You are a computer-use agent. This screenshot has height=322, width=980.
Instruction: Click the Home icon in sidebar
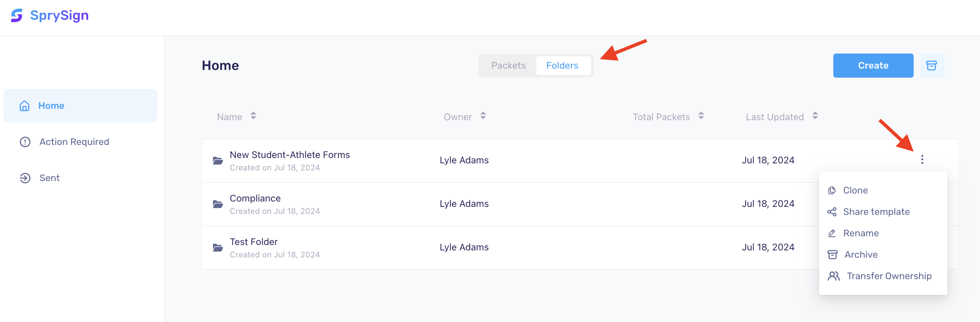tap(24, 106)
